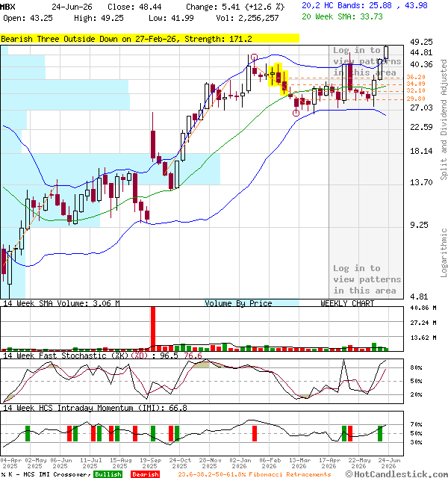The width and height of the screenshot is (448, 478).
Task: Click the 9.25 price axis label
Action: click(x=420, y=225)
